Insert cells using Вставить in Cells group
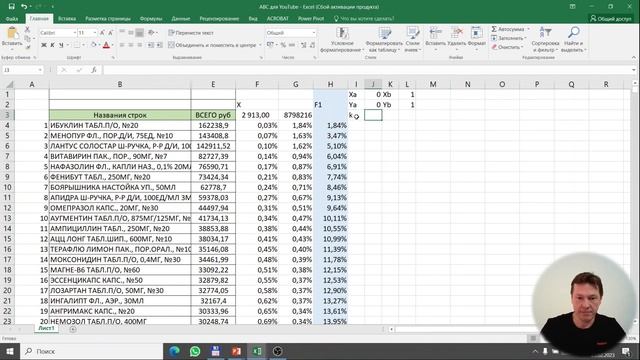The image size is (640, 360). coord(436,38)
